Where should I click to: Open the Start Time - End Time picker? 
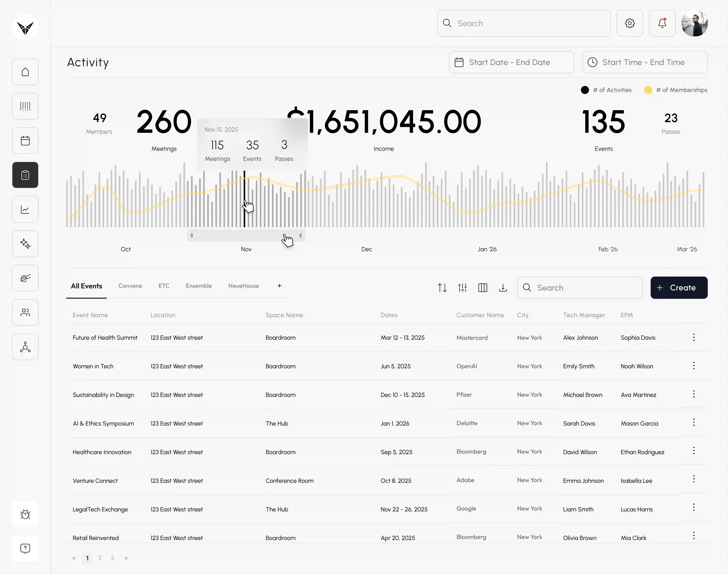[645, 62]
